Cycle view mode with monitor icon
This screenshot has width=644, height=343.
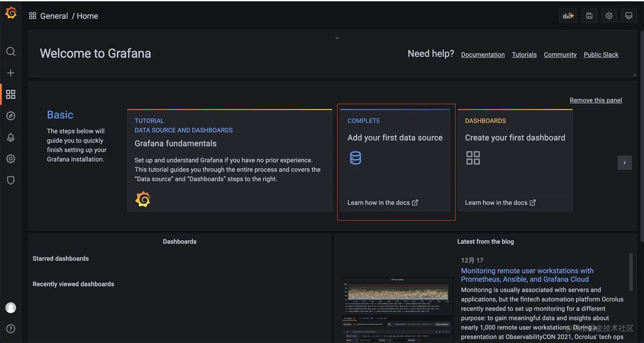(629, 16)
